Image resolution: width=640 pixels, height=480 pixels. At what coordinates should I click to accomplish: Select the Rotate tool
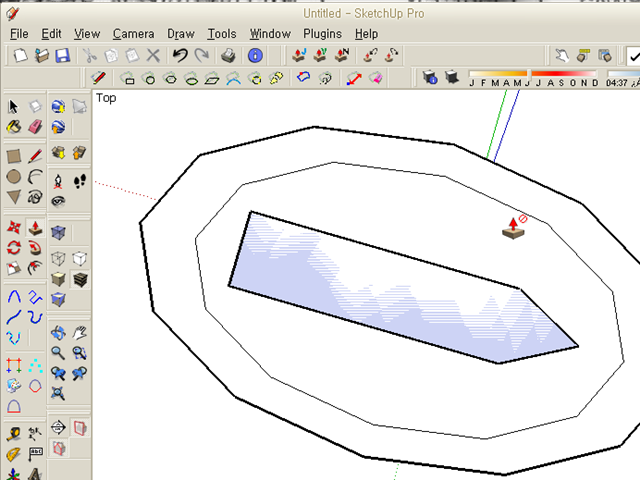tap(13, 248)
